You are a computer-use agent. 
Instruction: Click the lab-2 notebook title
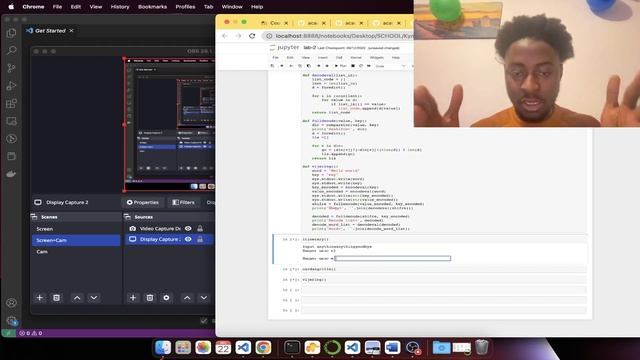click(x=310, y=48)
